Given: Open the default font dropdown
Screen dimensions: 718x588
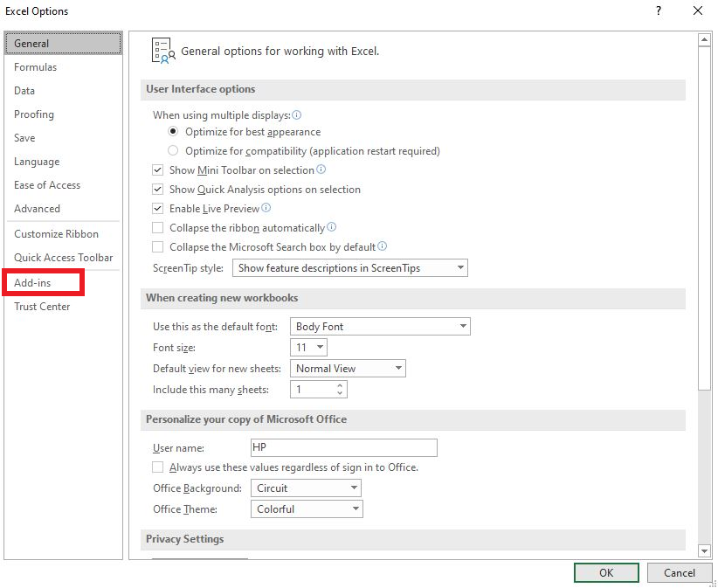Looking at the screenshot, I should [380, 327].
